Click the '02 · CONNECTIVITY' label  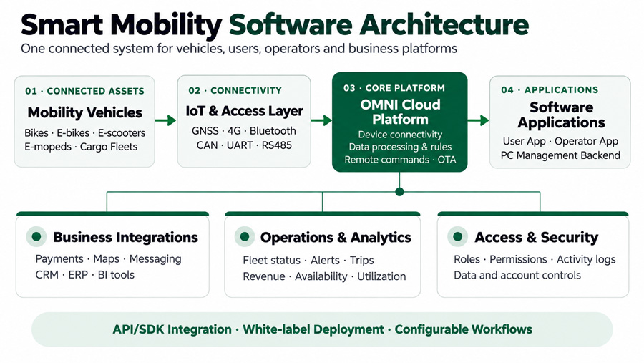click(x=235, y=90)
